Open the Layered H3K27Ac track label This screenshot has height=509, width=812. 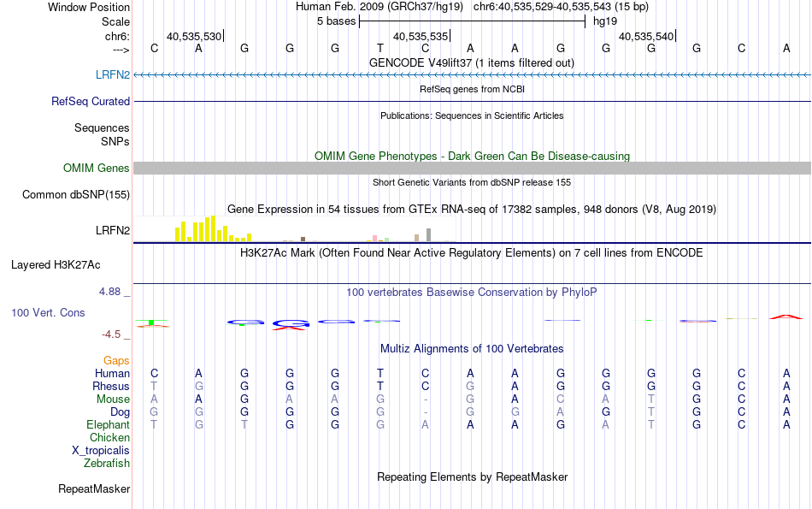pos(56,265)
